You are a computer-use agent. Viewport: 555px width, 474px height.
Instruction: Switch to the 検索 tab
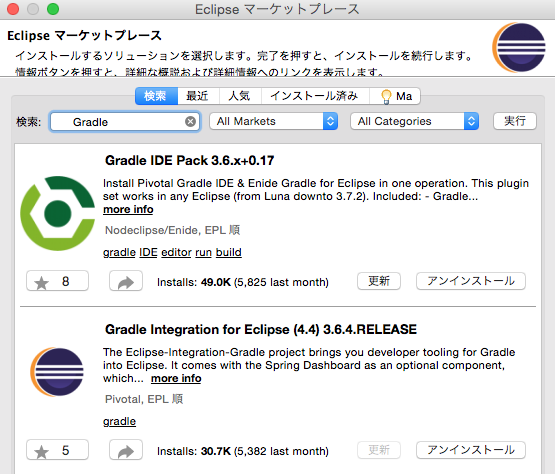156,96
